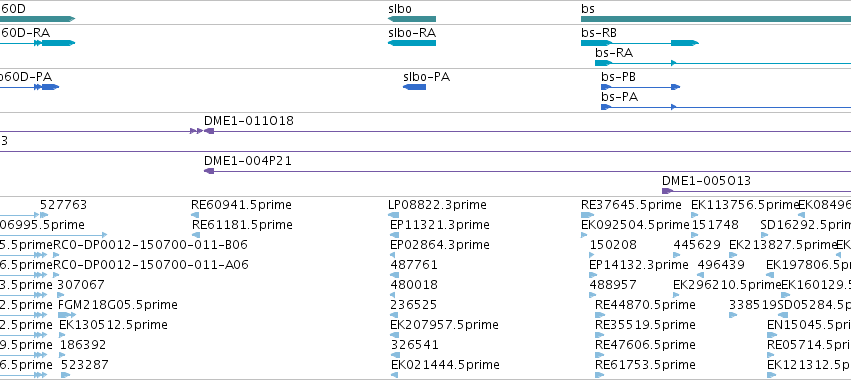The width and height of the screenshot is (851, 380).
Task: Click the RE60941.5prime EST label
Action: pos(242,205)
